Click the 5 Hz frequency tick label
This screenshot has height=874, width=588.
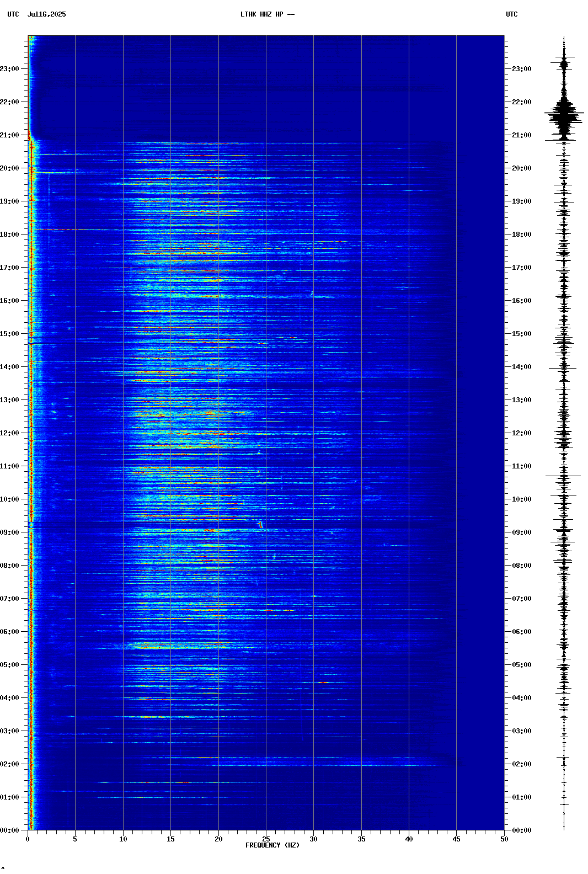click(x=75, y=839)
